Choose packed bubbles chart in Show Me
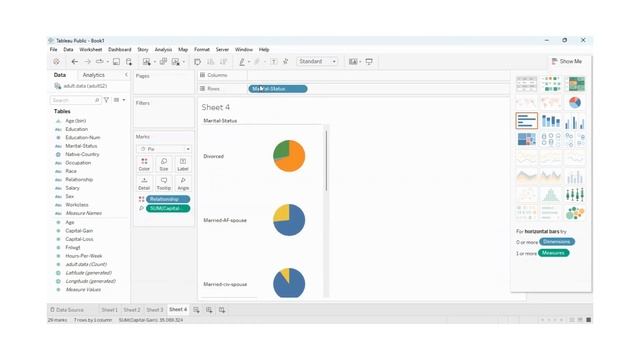 click(575, 213)
